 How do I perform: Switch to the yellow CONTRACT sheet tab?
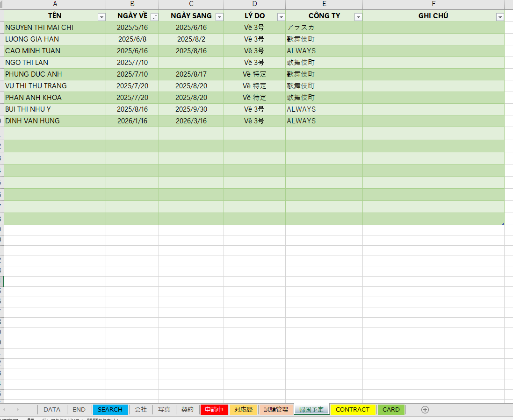[353, 410]
